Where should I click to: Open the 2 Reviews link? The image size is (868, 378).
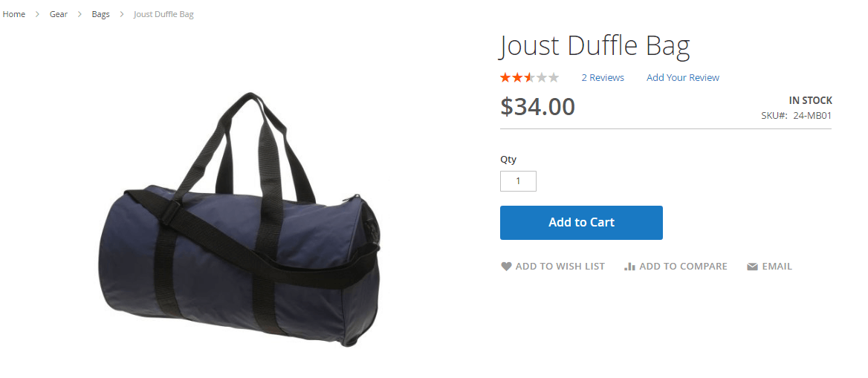click(603, 77)
